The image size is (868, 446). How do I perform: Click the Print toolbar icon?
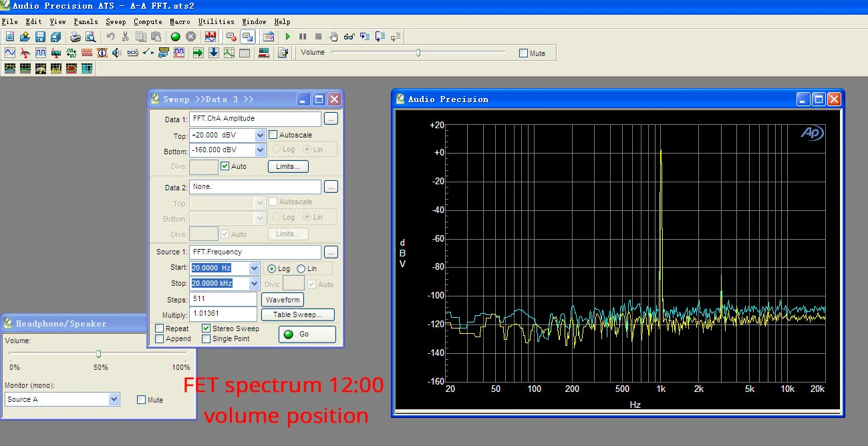(76, 37)
